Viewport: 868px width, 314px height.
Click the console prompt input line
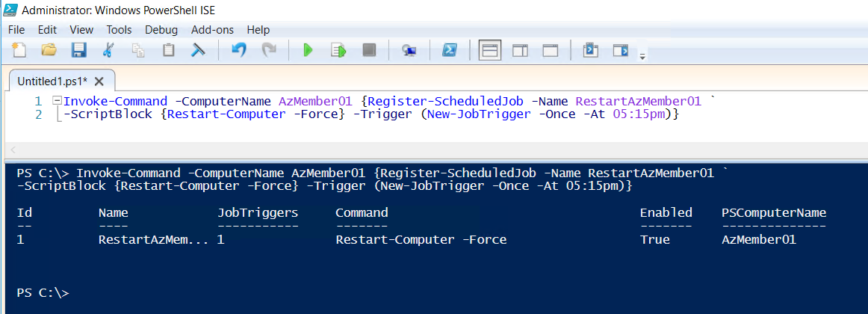[x=299, y=293]
